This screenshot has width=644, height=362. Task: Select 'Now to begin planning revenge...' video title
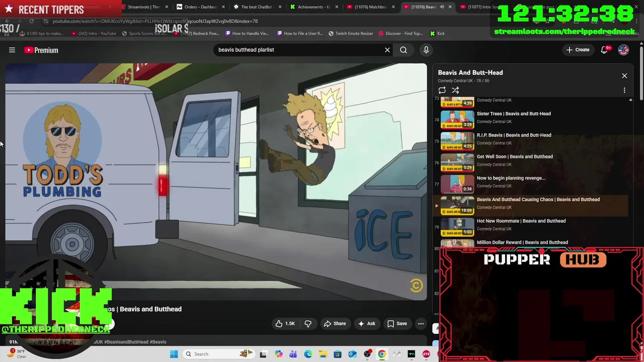point(511,178)
